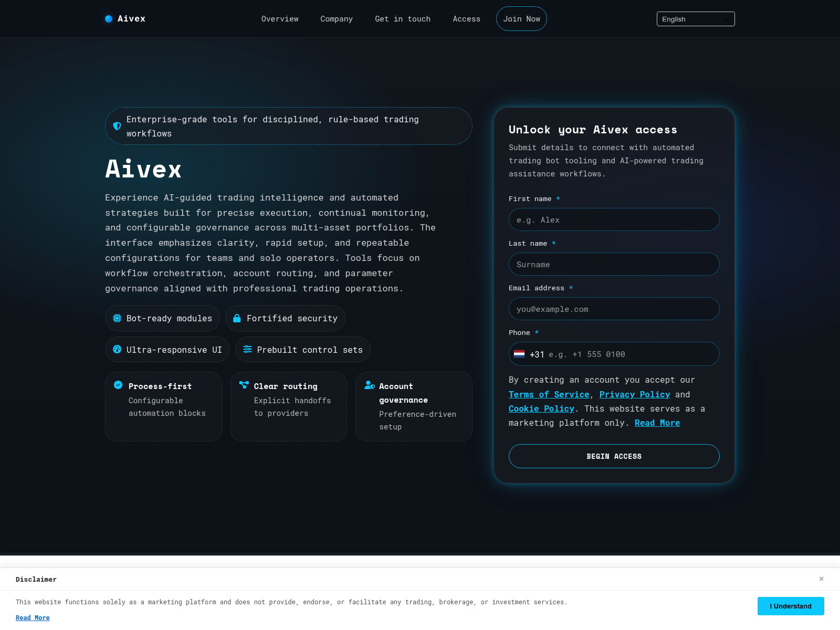Open the Terms of Service link
840x630 pixels.
coord(549,394)
